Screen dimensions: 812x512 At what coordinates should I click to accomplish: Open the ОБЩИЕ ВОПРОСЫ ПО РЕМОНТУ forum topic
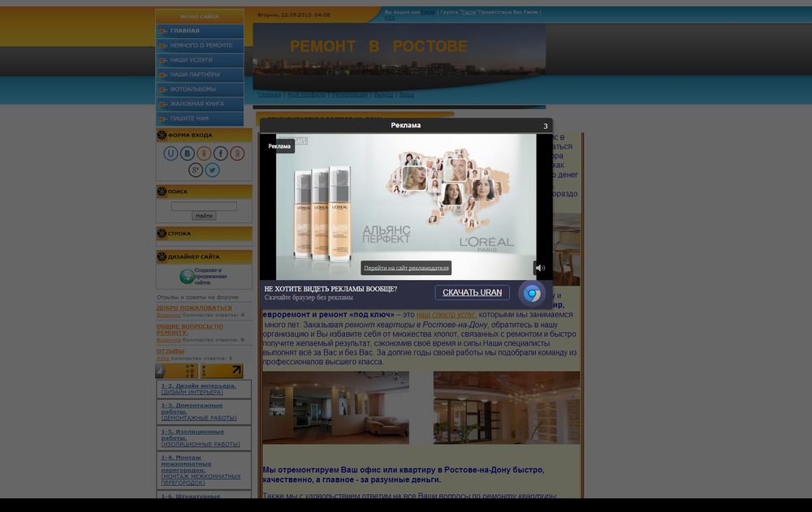pos(189,329)
